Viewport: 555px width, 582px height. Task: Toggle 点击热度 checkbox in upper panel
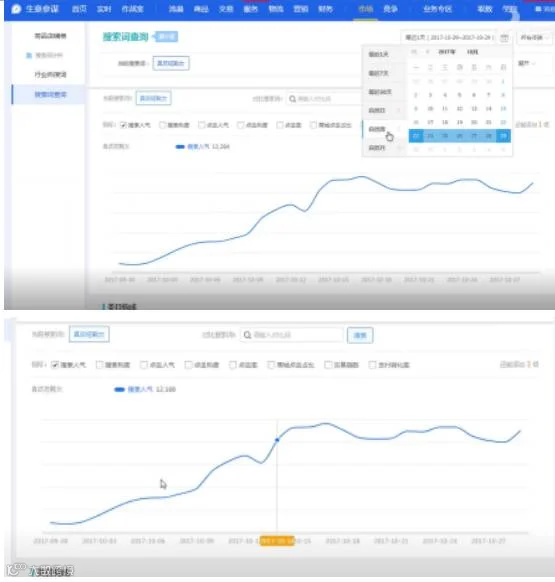pos(241,125)
